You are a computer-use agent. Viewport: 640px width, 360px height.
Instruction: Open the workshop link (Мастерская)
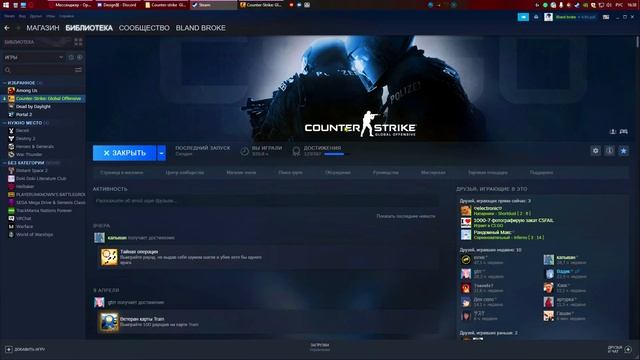pos(433,173)
